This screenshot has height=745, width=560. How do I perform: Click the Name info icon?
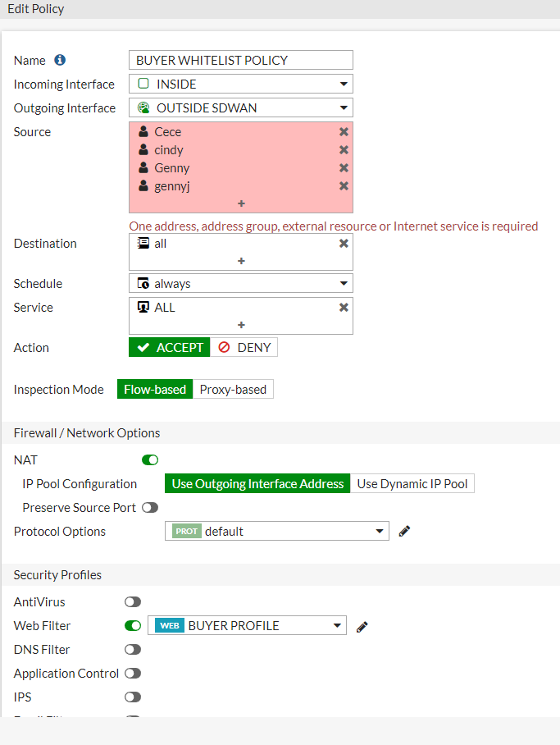[x=60, y=60]
